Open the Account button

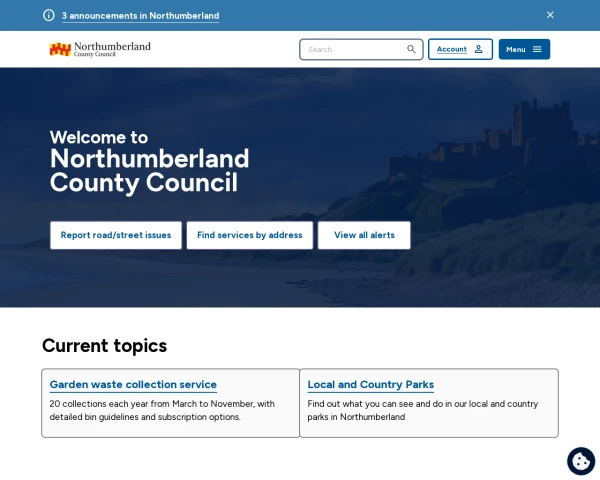(x=460, y=49)
